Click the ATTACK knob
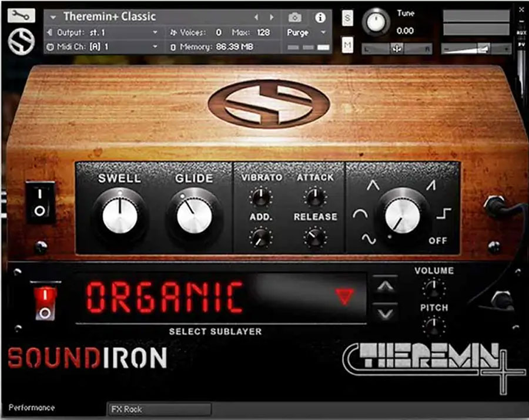Image resolution: width=529 pixels, height=420 pixels. (x=315, y=197)
